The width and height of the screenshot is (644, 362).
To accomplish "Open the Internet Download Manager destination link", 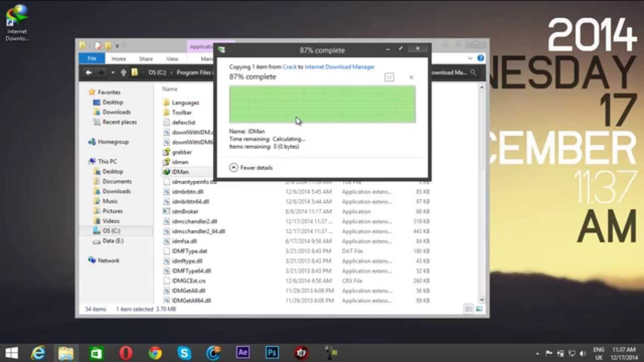I will click(340, 67).
